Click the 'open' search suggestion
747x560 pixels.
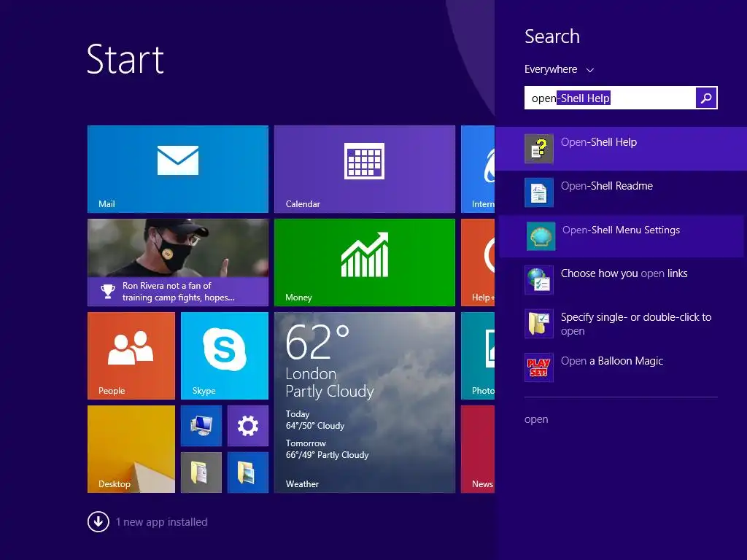point(536,419)
